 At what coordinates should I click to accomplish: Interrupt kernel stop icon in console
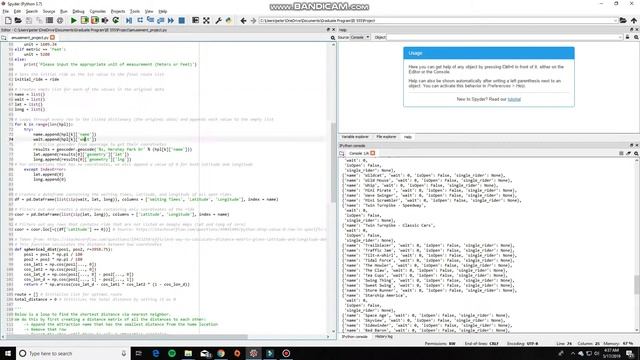pyautogui.click(x=621, y=153)
